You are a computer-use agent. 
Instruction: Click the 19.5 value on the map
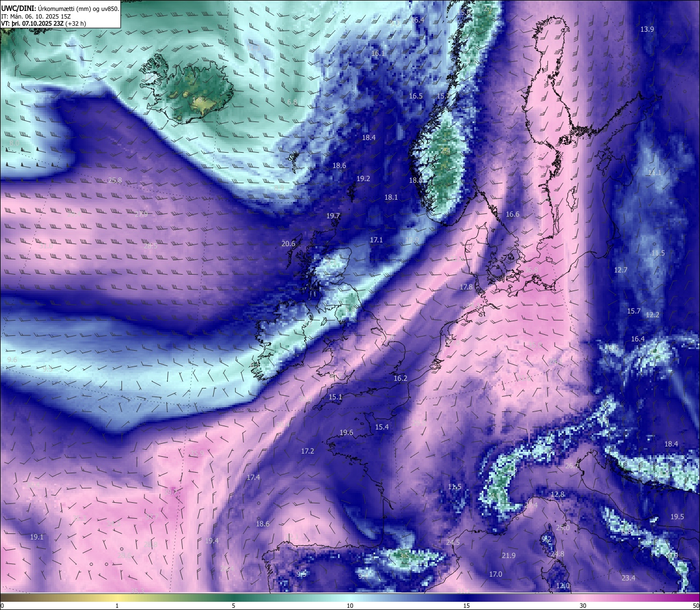[x=677, y=517]
